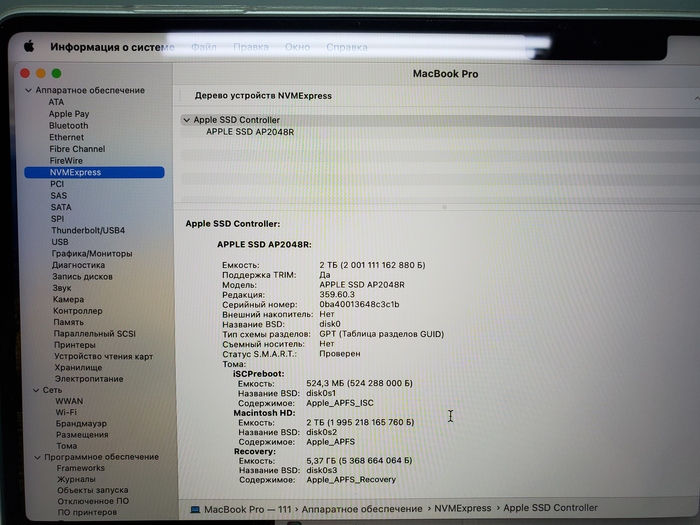Select Thunderbolt/USB4 in the sidebar
Viewport: 700px width, 525px height.
point(88,230)
